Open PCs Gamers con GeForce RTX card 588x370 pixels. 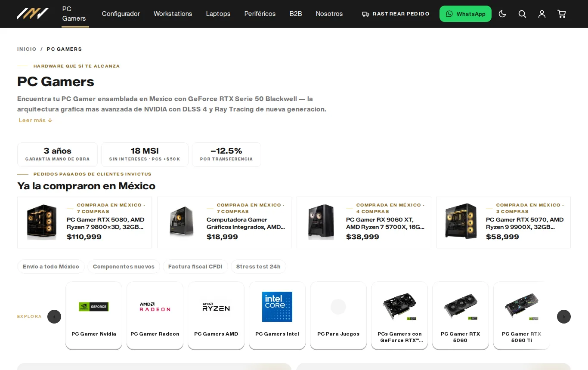click(399, 315)
